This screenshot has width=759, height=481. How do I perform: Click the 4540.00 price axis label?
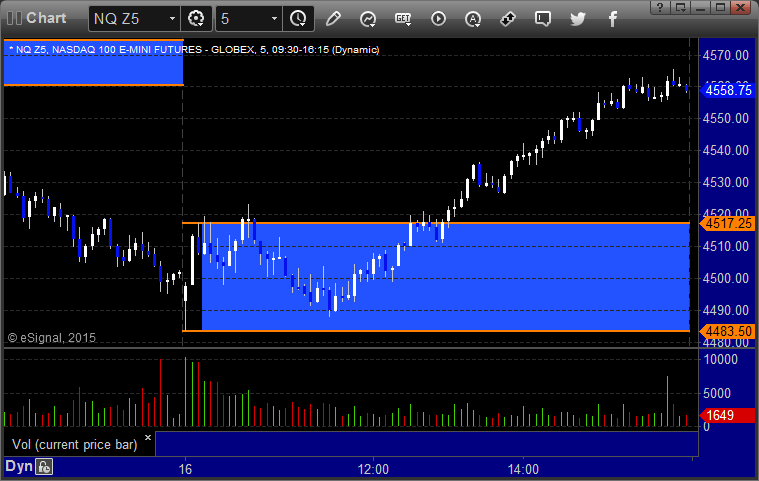(726, 150)
